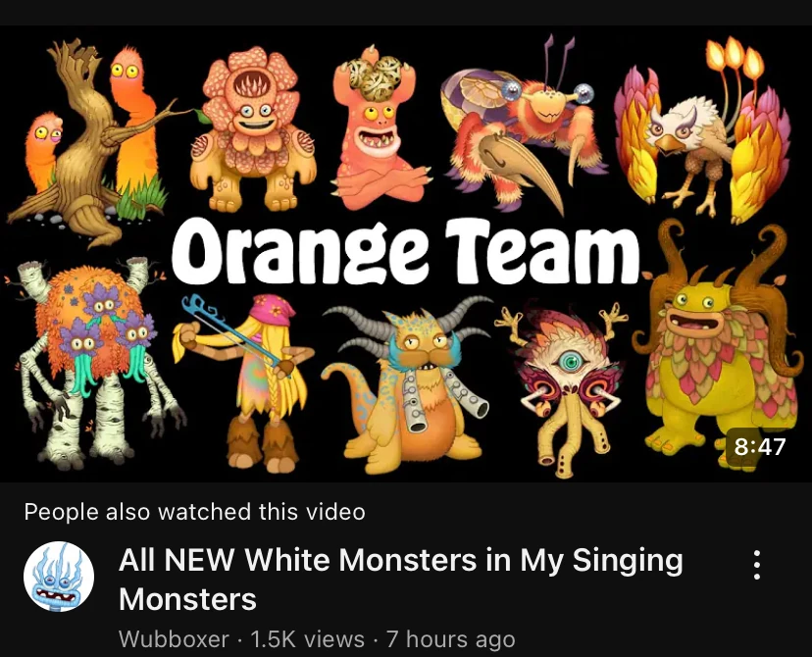Click the monster with crossed arms and wide eyes
The height and width of the screenshot is (657, 812).
[378, 127]
